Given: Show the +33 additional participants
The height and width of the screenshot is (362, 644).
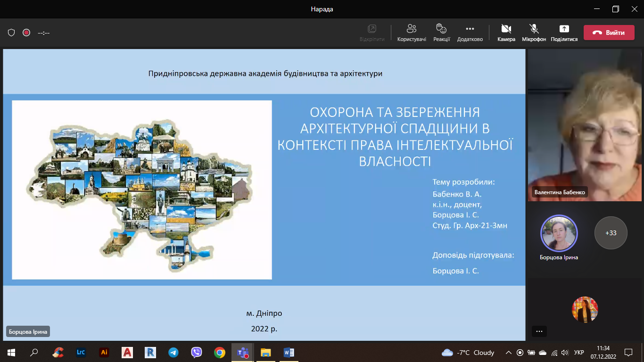Looking at the screenshot, I should (611, 233).
